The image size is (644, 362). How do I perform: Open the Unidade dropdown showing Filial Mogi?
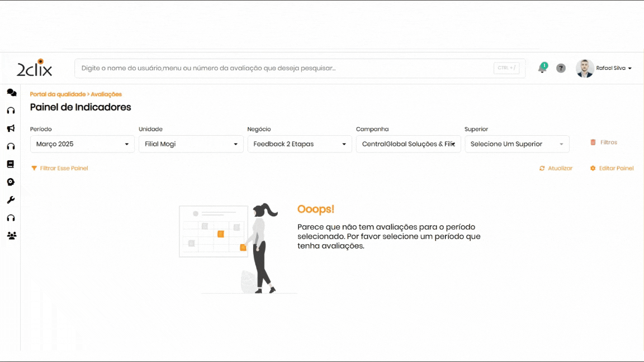pos(191,144)
